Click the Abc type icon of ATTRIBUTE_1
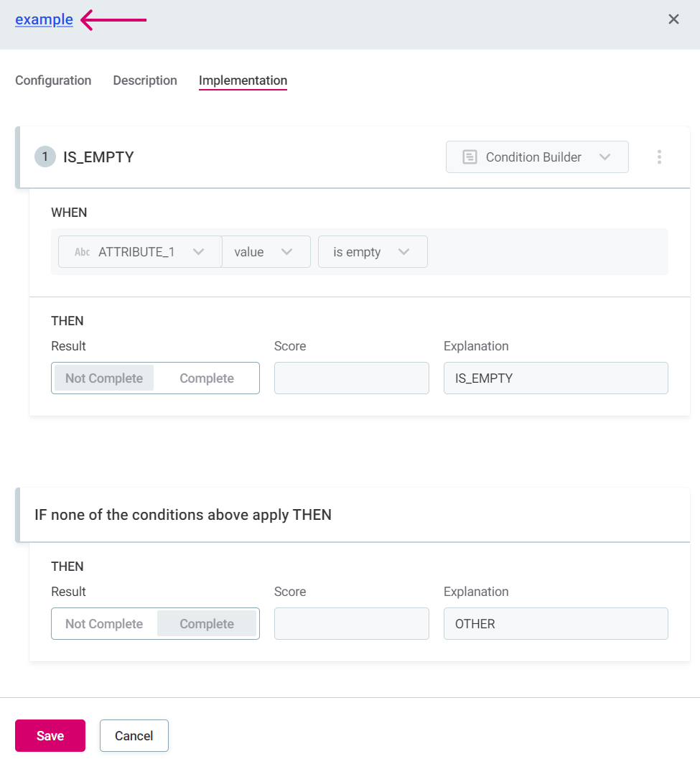The width and height of the screenshot is (700, 764). pos(82,252)
